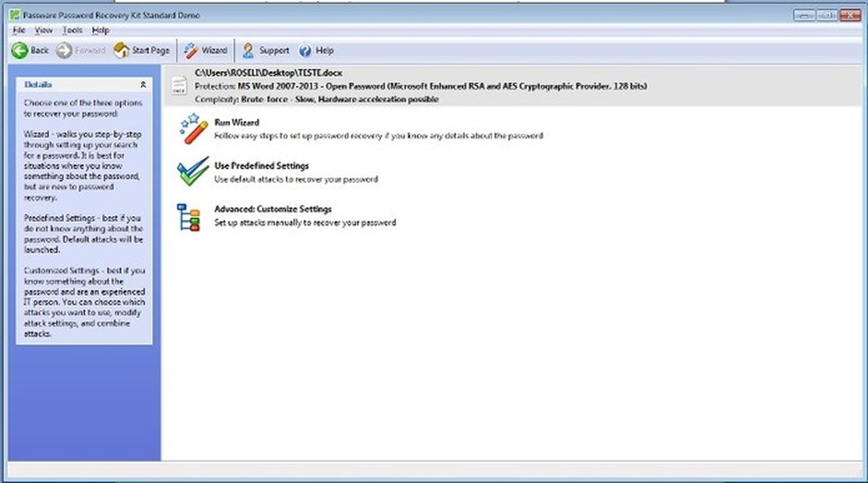Click the file path C:\Users\ROSELI\Desktop\TESTE.docx
Viewport: 868px width, 483px height.
click(268, 72)
